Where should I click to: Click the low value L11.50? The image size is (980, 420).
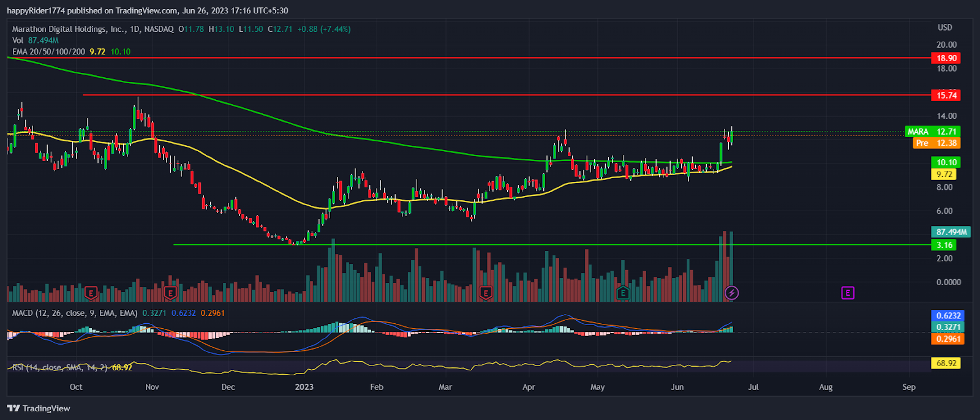pos(251,29)
